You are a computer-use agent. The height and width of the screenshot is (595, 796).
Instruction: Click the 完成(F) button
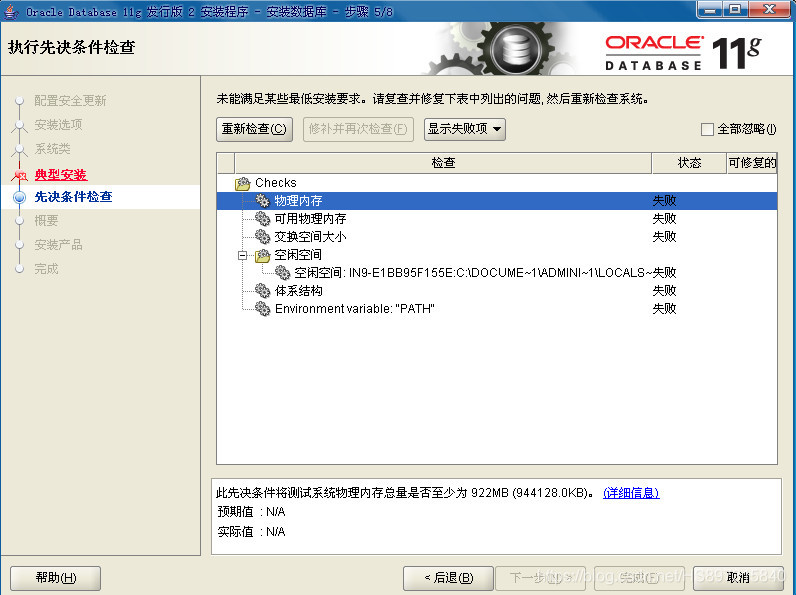click(x=639, y=578)
